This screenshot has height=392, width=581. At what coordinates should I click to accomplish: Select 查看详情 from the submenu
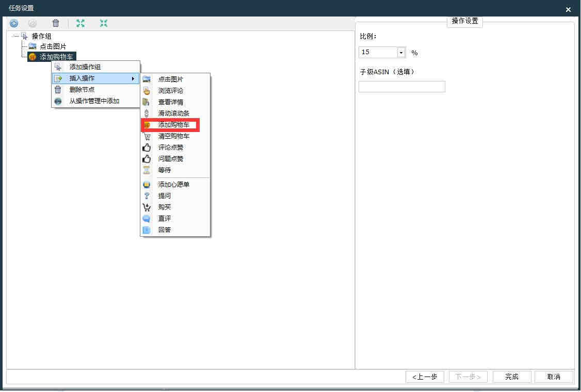point(175,102)
